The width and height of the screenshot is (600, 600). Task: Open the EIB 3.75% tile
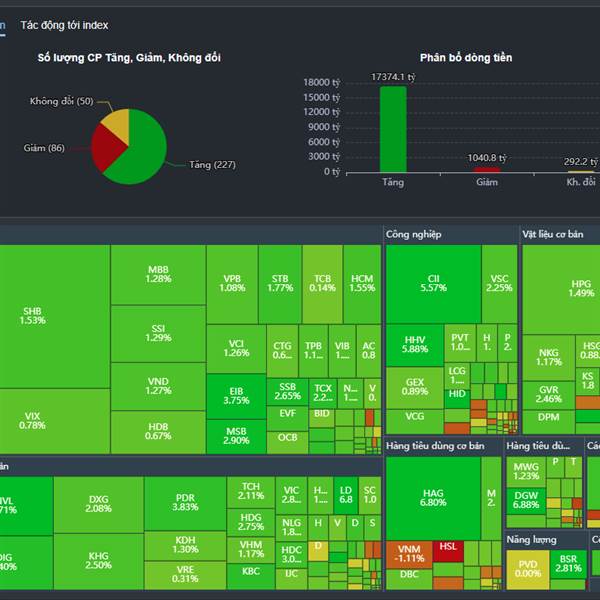236,396
